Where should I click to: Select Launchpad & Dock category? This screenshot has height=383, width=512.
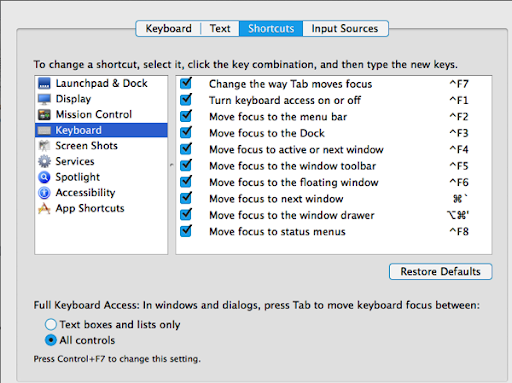pyautogui.click(x=101, y=83)
